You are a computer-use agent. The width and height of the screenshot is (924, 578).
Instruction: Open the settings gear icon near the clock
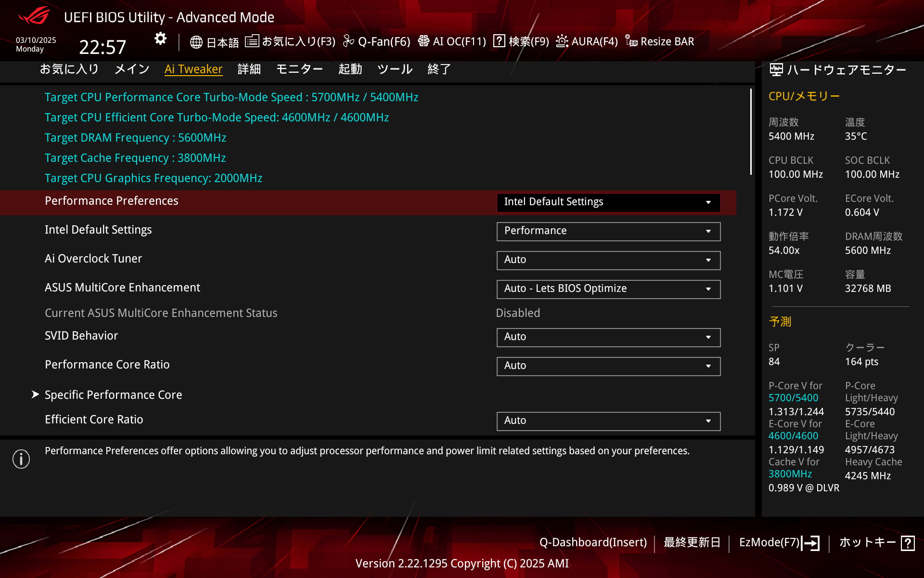(x=160, y=39)
